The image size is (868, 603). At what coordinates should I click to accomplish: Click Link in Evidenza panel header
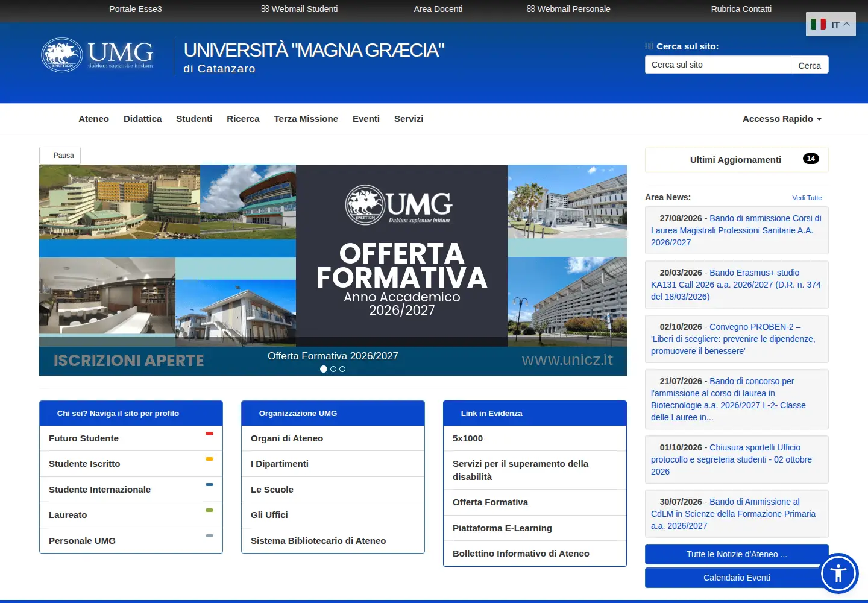click(535, 413)
